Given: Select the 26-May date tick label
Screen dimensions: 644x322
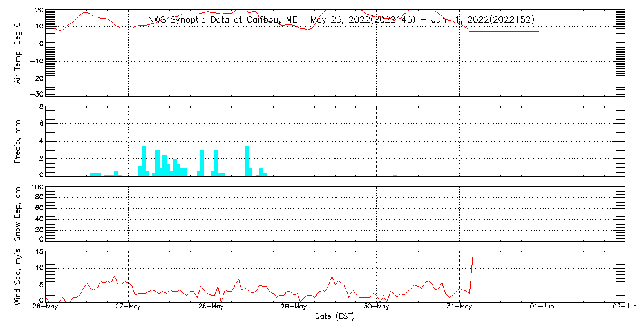Looking at the screenshot, I should coord(47,307).
